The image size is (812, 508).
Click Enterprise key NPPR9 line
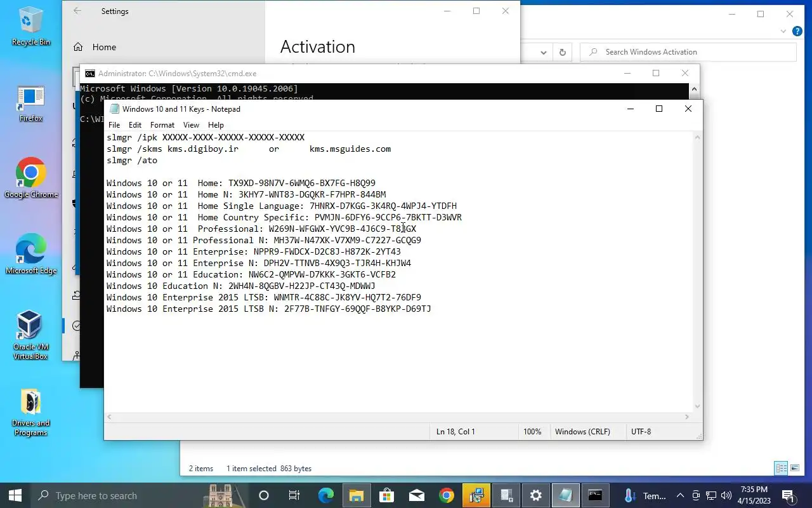tap(254, 251)
